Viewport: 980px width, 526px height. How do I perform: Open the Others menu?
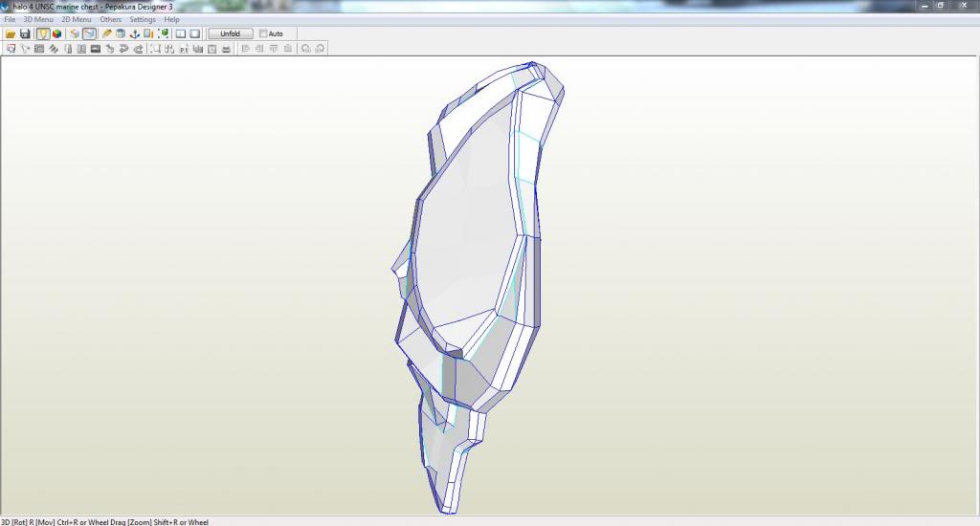(111, 19)
